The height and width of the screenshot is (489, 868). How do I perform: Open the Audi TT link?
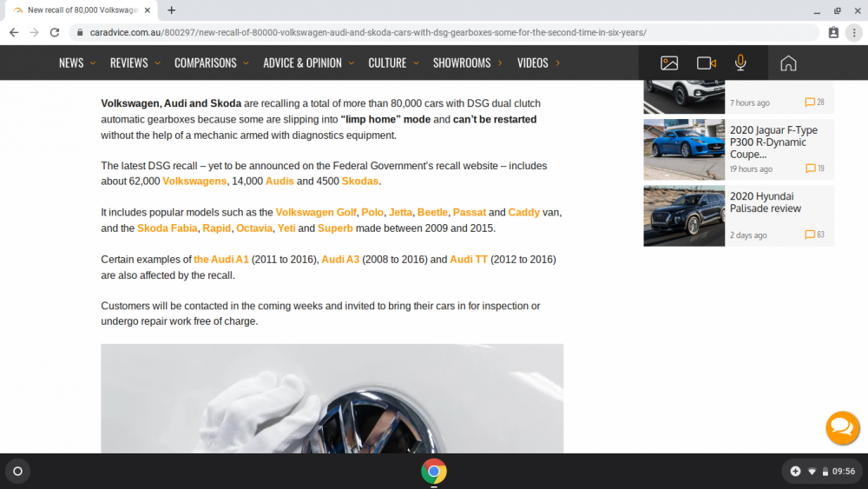coord(469,259)
